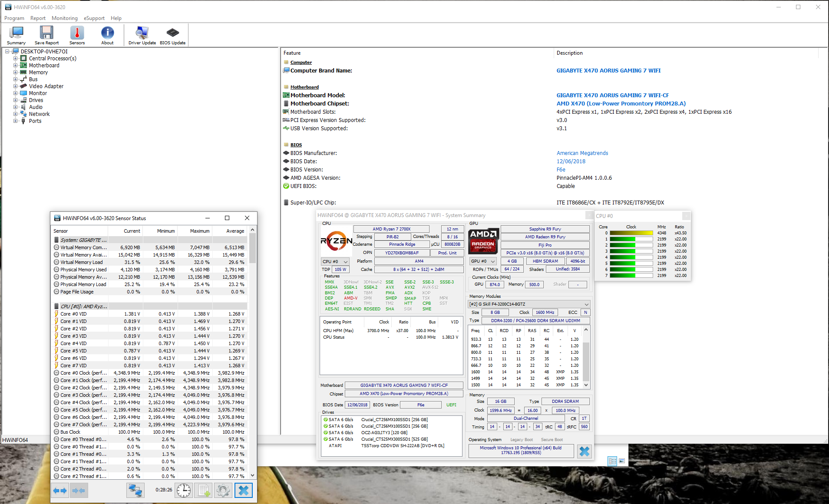Click the AMD X470 chipset description link
829x504 pixels.
(x=621, y=104)
